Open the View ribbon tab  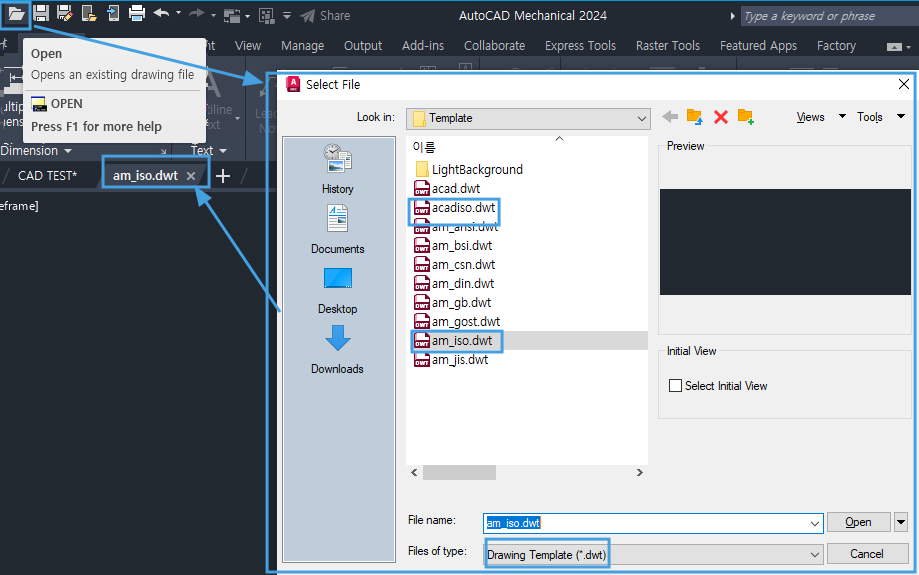pos(248,46)
